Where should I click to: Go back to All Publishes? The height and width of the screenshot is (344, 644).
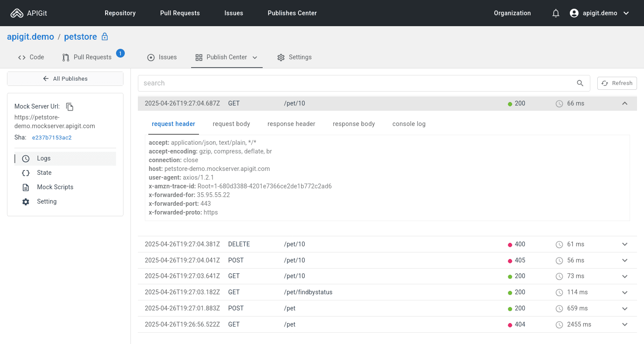pos(65,78)
